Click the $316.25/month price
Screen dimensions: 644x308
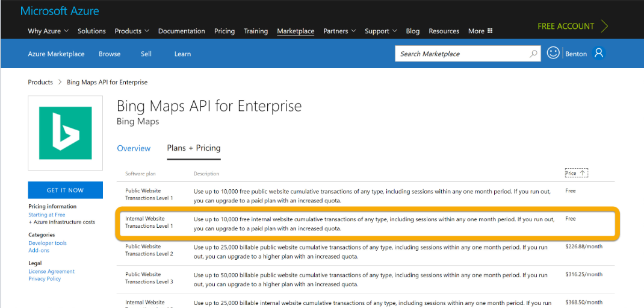coord(584,274)
